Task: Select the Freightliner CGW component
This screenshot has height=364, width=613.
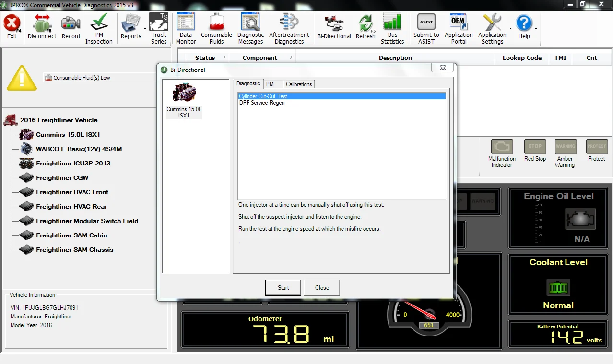Action: (62, 178)
